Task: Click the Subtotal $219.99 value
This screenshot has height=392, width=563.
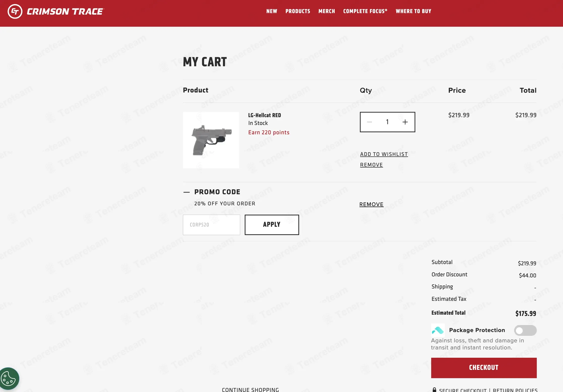Action: [527, 264]
